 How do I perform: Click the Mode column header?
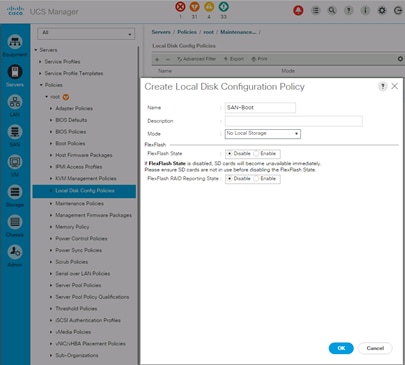pyautogui.click(x=288, y=71)
